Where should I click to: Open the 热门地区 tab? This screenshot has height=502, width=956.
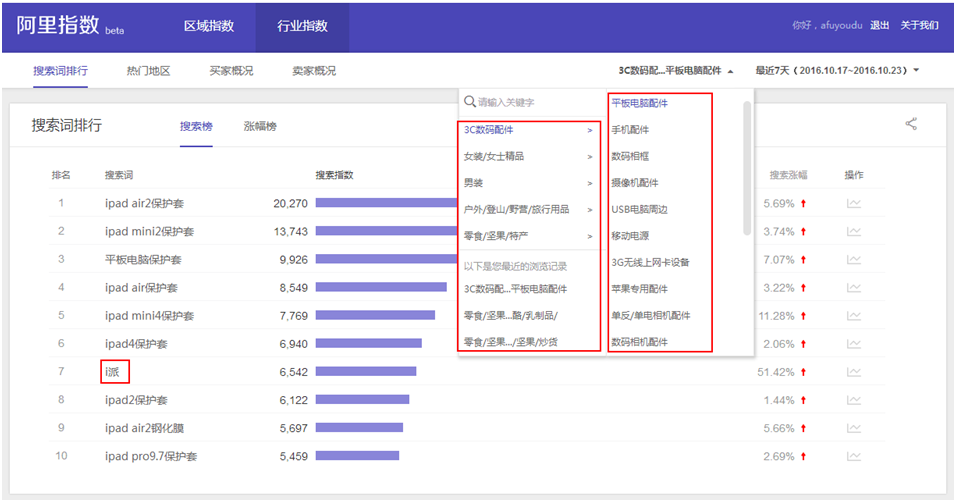148,71
